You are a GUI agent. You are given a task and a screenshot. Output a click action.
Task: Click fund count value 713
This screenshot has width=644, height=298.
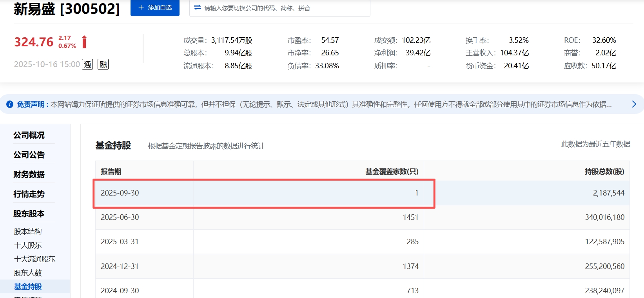412,291
